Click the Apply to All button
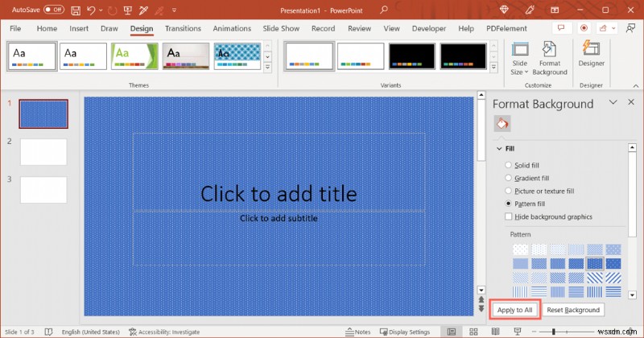This screenshot has height=338, width=644. point(514,310)
